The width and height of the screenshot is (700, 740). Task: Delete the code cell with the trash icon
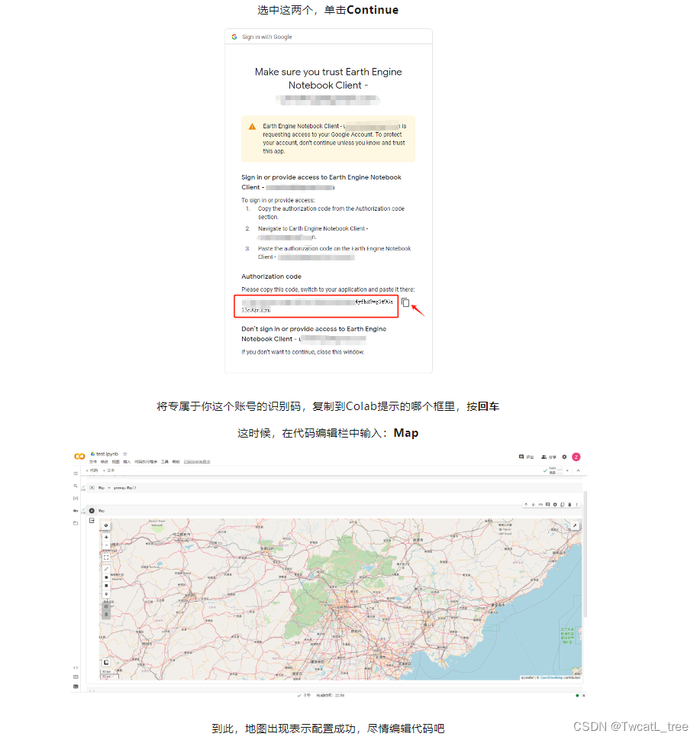click(570, 505)
